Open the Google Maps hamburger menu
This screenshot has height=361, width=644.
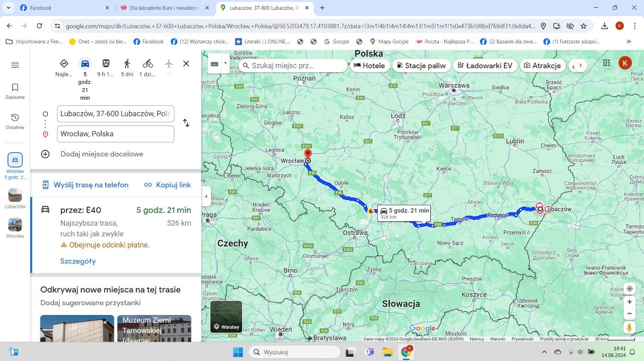point(15,65)
